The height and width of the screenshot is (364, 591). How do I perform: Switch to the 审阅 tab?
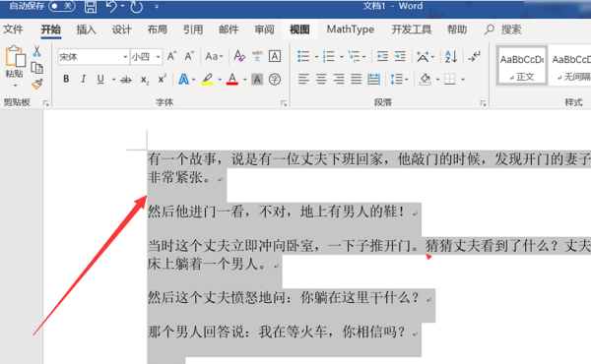tap(264, 30)
